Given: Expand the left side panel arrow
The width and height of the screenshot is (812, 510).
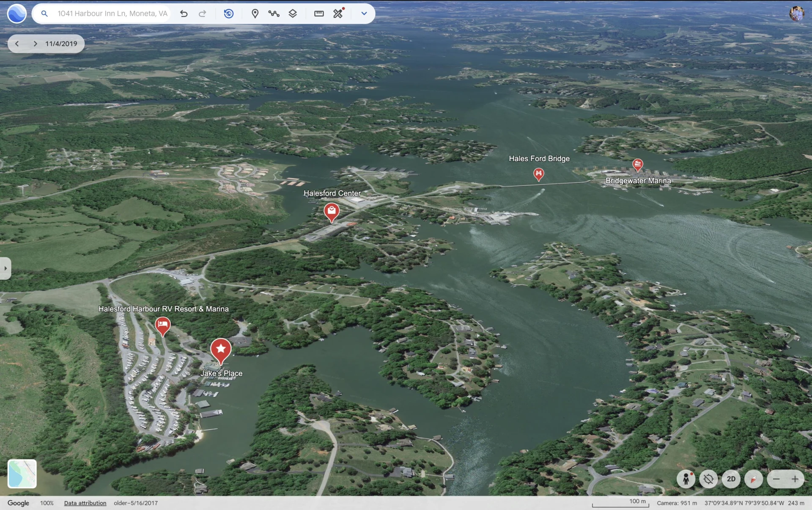Looking at the screenshot, I should pos(5,268).
